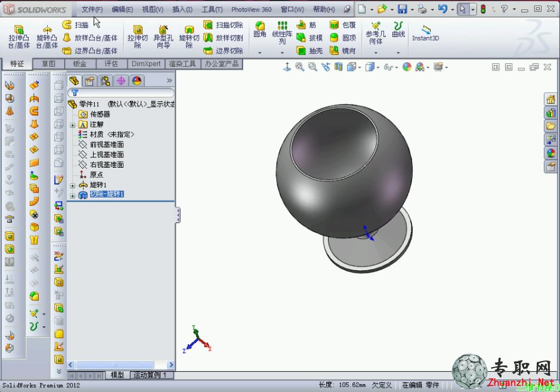Screen dimensions: 560x392
Task: Choose the 放样凸台/基体 loft tool
Action: pyautogui.click(x=89, y=38)
